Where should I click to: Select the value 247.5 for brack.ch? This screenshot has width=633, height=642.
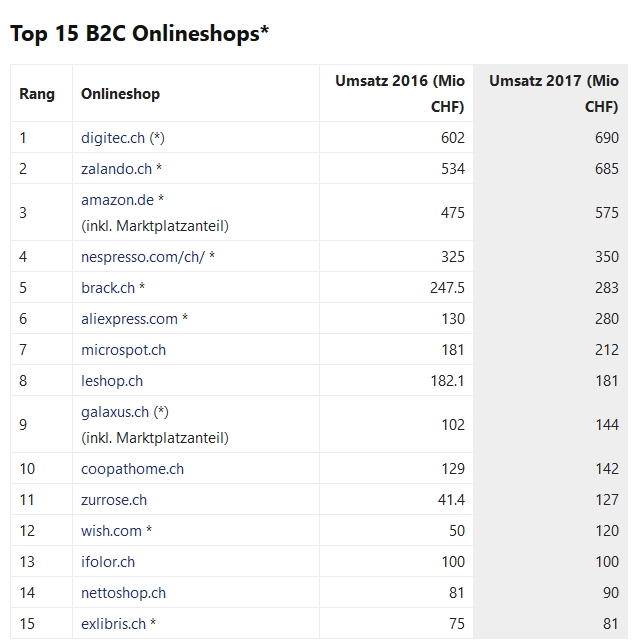pos(448,288)
